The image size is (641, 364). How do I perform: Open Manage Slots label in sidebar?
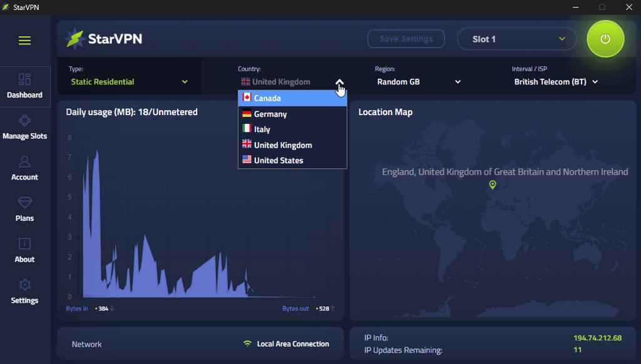click(24, 136)
